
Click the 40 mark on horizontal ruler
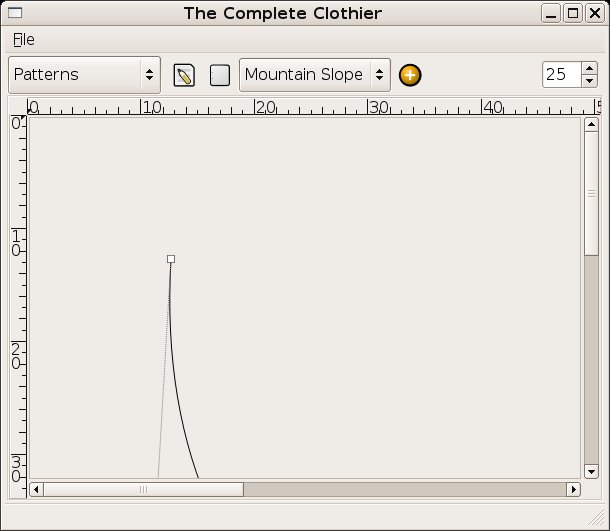(x=493, y=107)
